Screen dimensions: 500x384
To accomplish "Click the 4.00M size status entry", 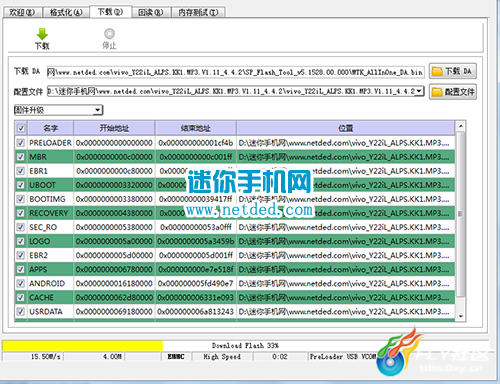I will (112, 357).
